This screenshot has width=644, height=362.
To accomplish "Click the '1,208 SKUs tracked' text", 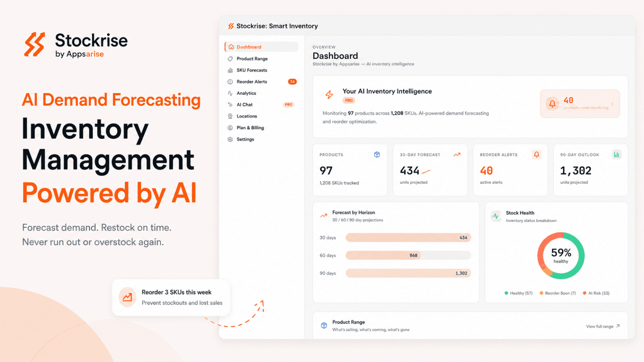I will pos(339,183).
